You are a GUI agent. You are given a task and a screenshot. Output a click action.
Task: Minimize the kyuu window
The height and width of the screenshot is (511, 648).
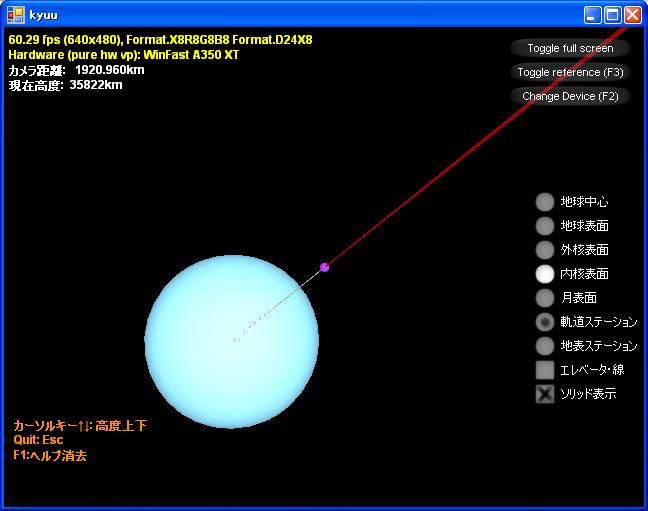tap(593, 15)
